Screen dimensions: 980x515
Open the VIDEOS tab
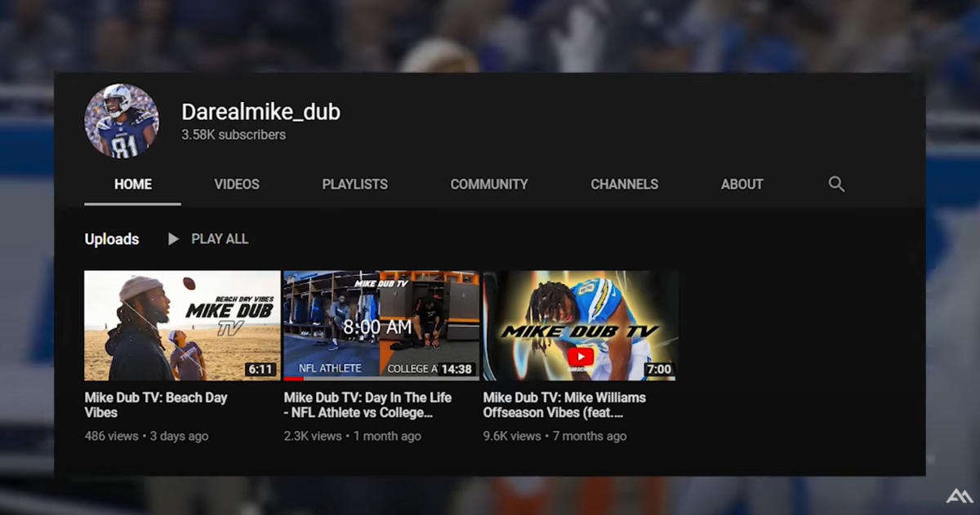(237, 184)
